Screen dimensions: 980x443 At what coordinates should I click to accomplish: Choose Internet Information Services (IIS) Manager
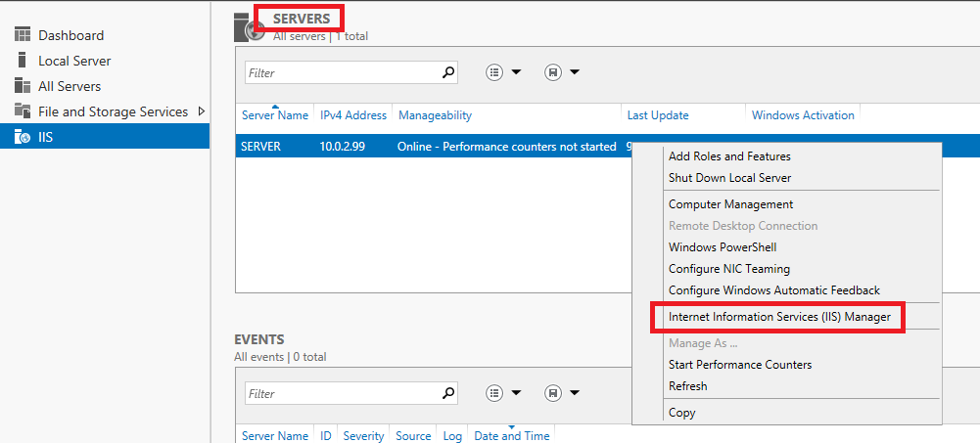pos(778,317)
